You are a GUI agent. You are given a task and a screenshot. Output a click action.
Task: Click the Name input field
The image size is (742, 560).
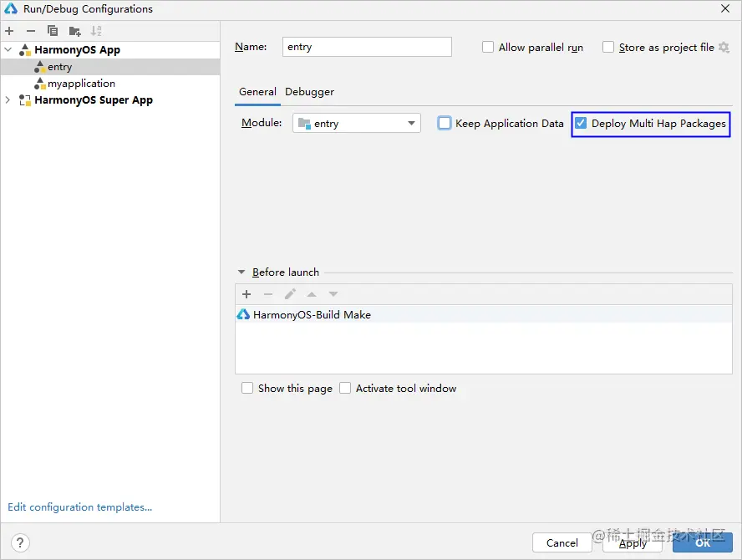pyautogui.click(x=367, y=47)
